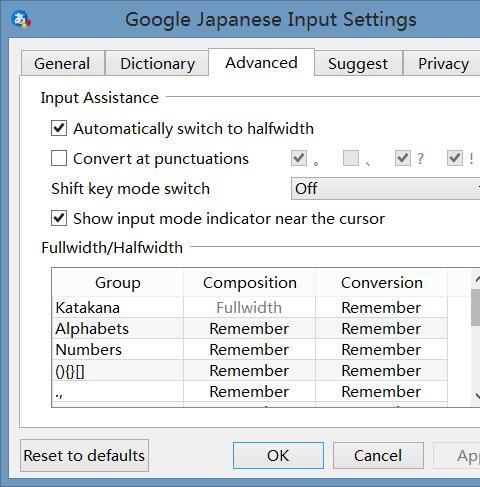
Task: Click the table scrollbar up arrow
Action: [x=477, y=279]
